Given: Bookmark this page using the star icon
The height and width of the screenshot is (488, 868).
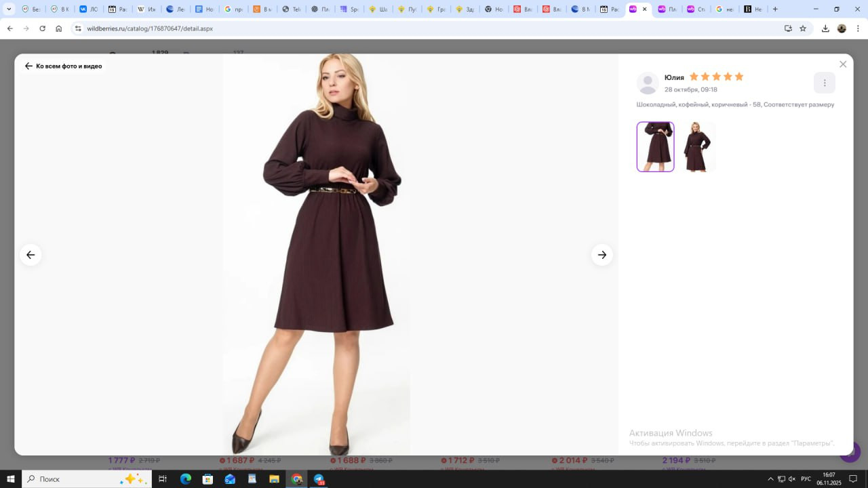Looking at the screenshot, I should click(803, 28).
